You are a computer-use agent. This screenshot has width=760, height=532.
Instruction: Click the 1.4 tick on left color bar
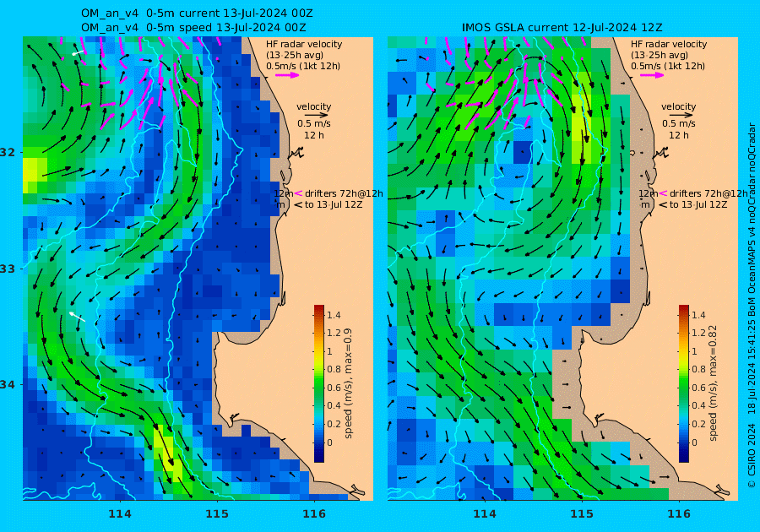coord(334,315)
